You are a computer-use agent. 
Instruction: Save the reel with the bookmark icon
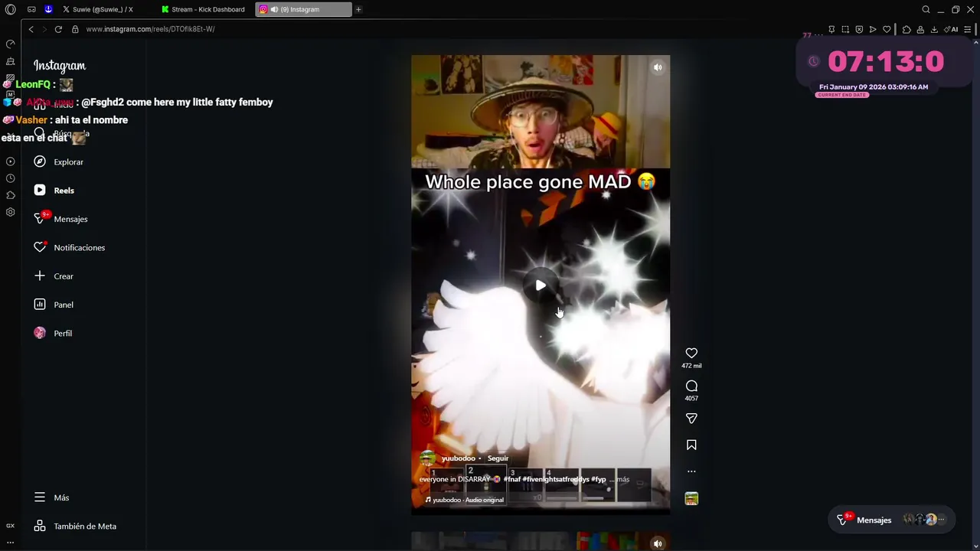coord(691,445)
